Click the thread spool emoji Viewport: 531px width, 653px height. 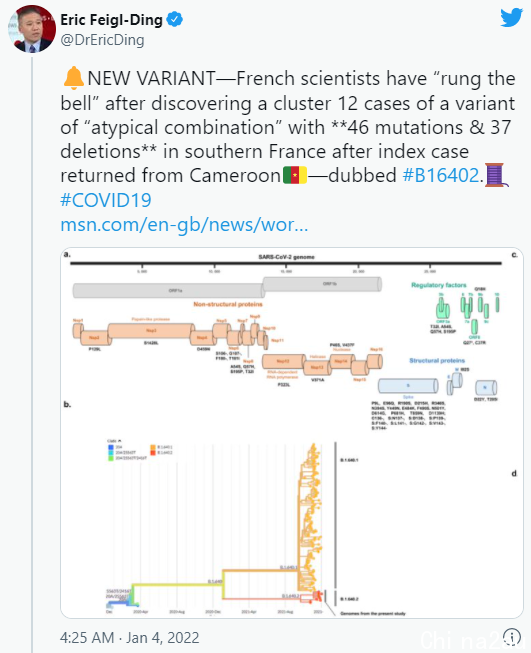496,175
